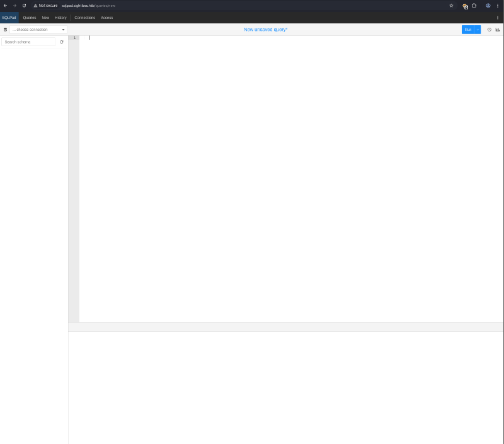The image size is (504, 444).
Task: Reload the page in the browser
Action: click(24, 5)
